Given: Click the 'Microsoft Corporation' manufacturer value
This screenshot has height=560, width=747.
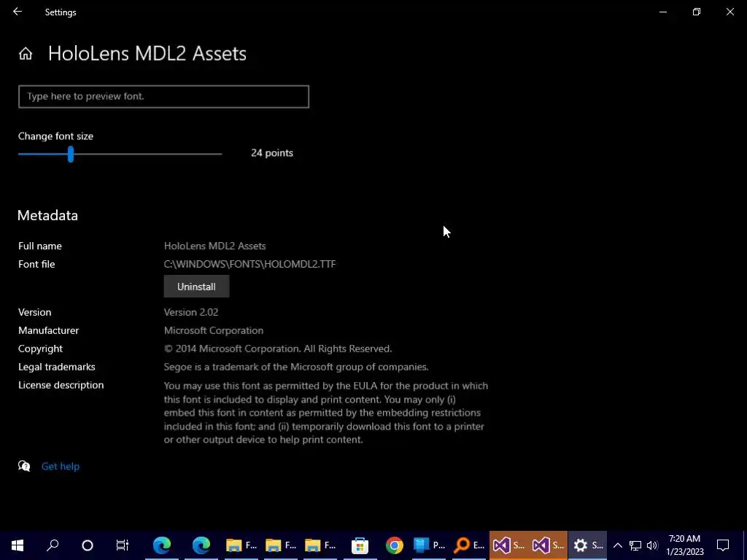Looking at the screenshot, I should coord(214,330).
